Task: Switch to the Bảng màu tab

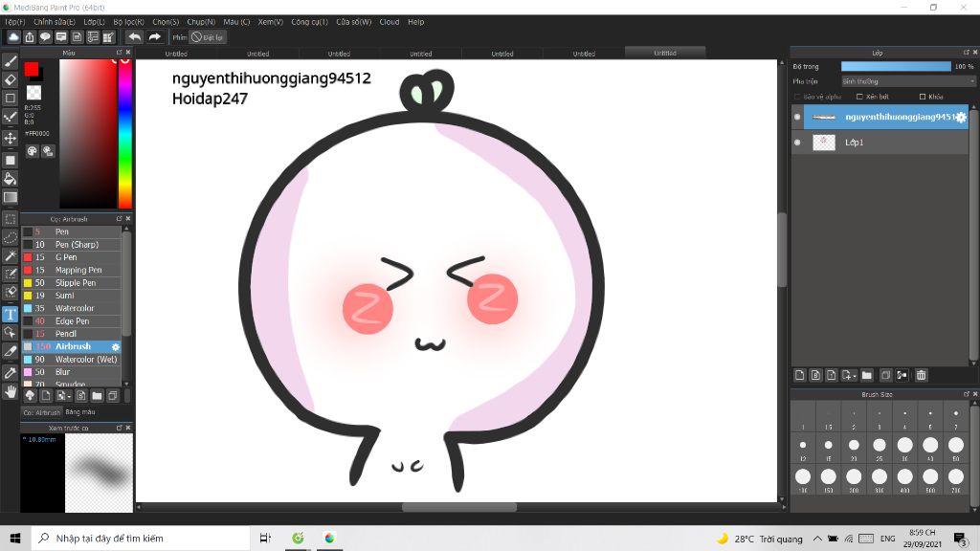Action: point(80,412)
